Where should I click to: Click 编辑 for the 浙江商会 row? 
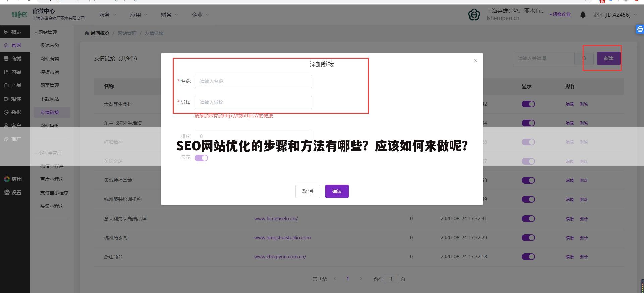pos(569,257)
